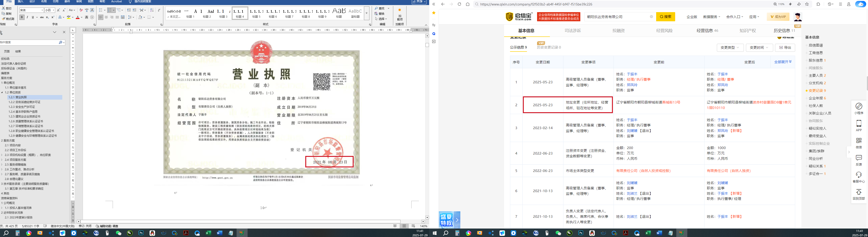The image size is (868, 237).
Task: Expand all rows with 全部展开
Action: (783, 62)
